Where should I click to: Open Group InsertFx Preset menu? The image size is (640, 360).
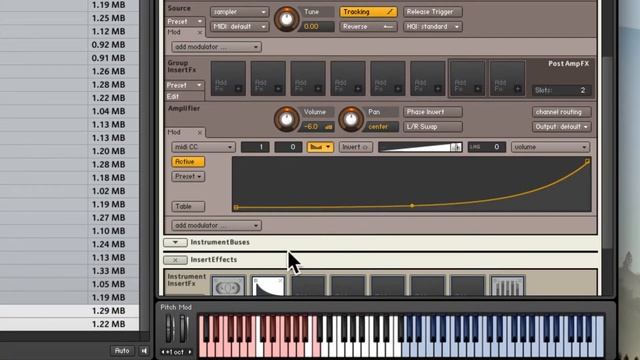pyautogui.click(x=185, y=85)
